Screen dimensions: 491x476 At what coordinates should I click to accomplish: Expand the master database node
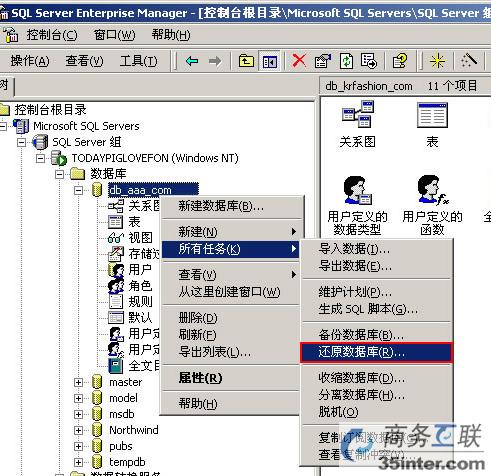78,382
